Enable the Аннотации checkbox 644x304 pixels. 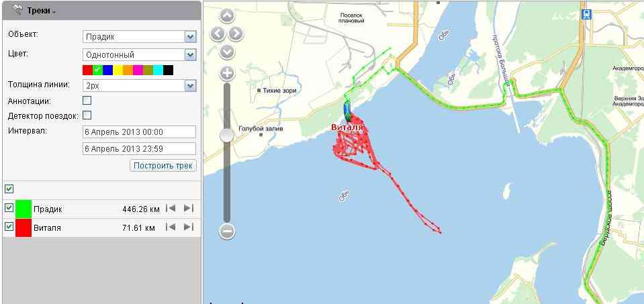[87, 100]
